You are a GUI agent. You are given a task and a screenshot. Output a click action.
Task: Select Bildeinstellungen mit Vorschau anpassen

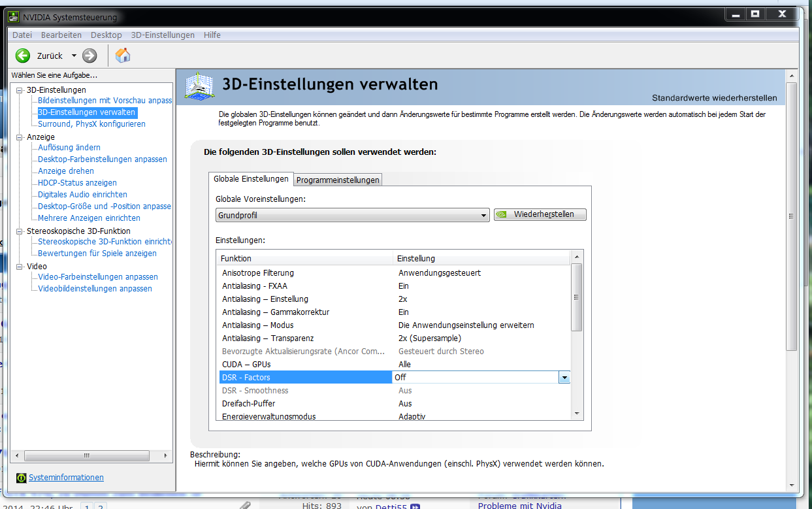coord(105,101)
